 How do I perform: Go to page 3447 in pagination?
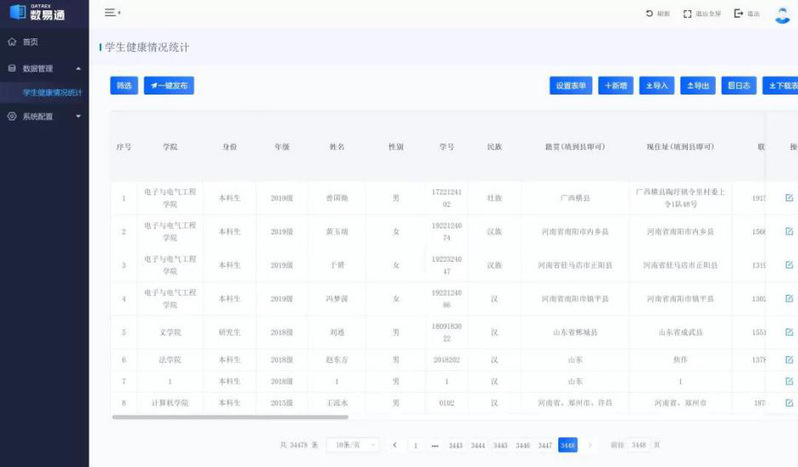[545, 444]
